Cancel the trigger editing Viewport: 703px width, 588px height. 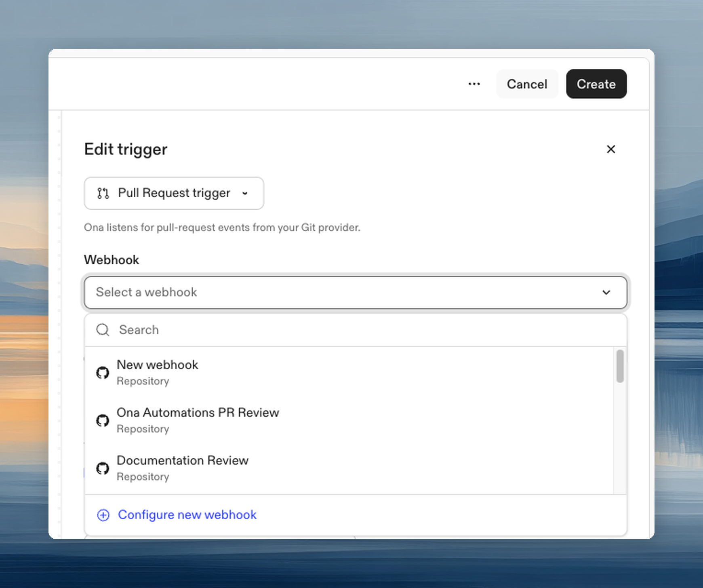click(527, 84)
